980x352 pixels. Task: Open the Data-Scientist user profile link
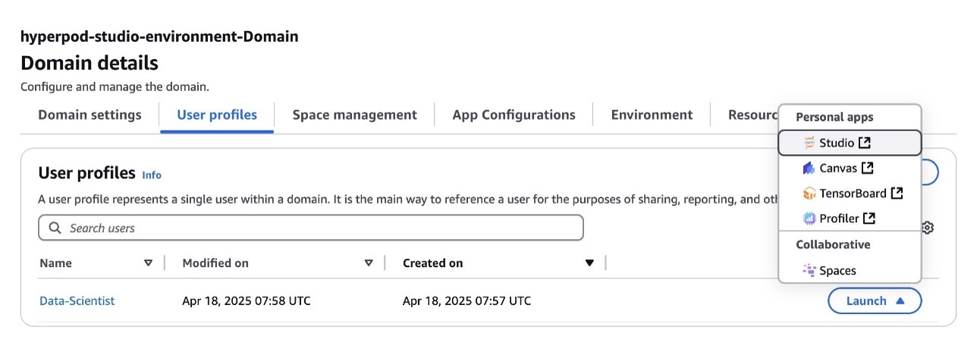pyautogui.click(x=77, y=301)
